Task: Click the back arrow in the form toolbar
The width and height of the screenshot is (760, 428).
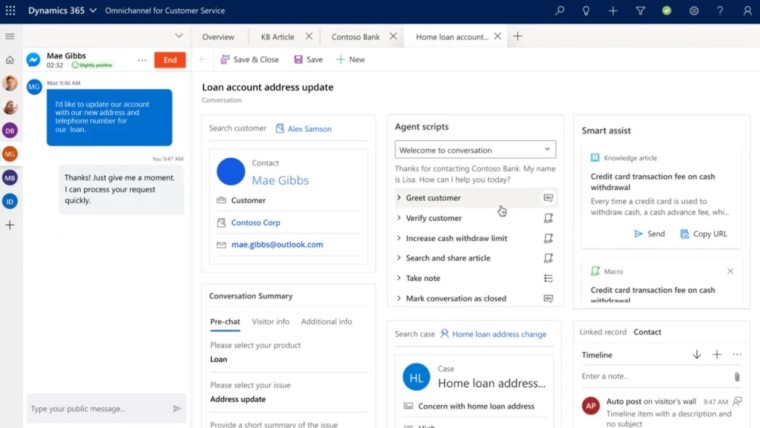Action: tap(203, 60)
